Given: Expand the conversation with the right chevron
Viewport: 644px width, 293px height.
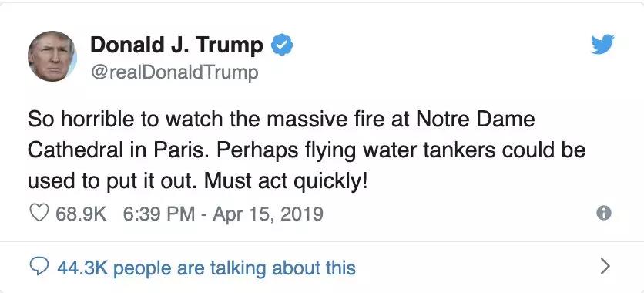Looking at the screenshot, I should [605, 266].
